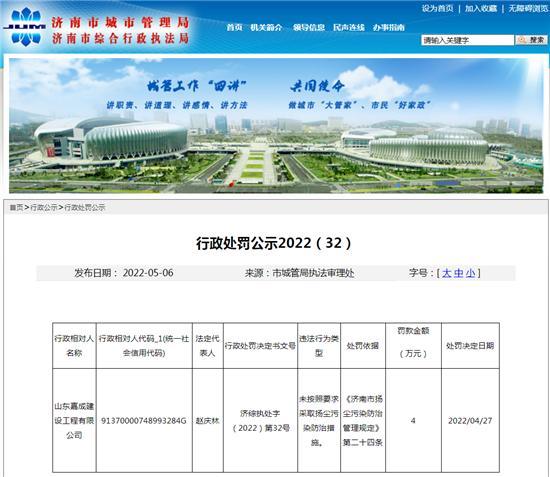Open 行政处罚公示 in the breadcrumb

point(85,208)
